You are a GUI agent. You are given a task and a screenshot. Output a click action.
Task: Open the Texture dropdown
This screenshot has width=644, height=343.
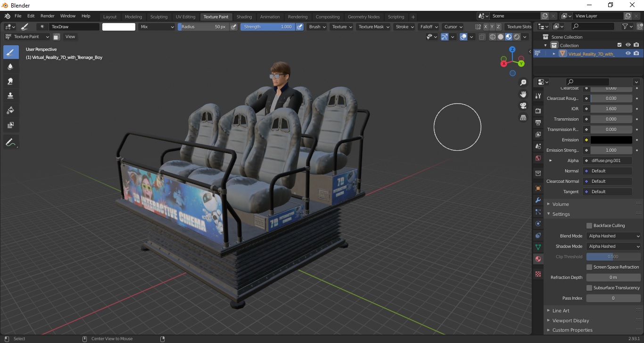pos(342,27)
